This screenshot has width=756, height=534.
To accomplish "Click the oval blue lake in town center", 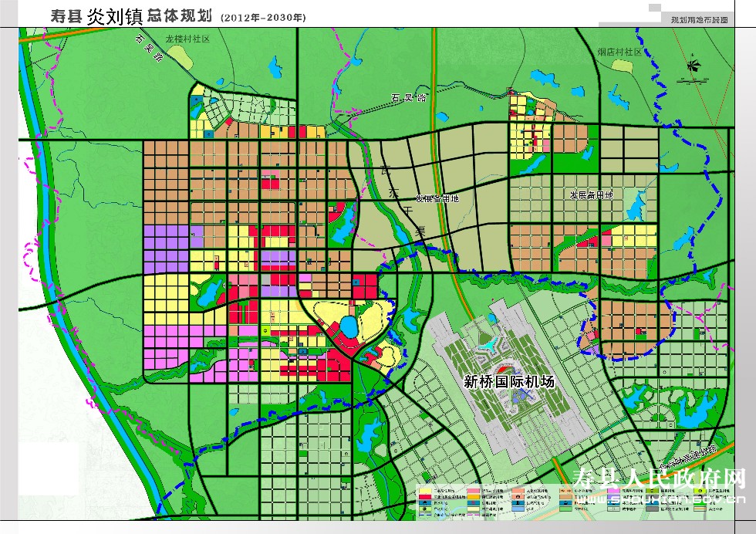I will click(x=348, y=326).
